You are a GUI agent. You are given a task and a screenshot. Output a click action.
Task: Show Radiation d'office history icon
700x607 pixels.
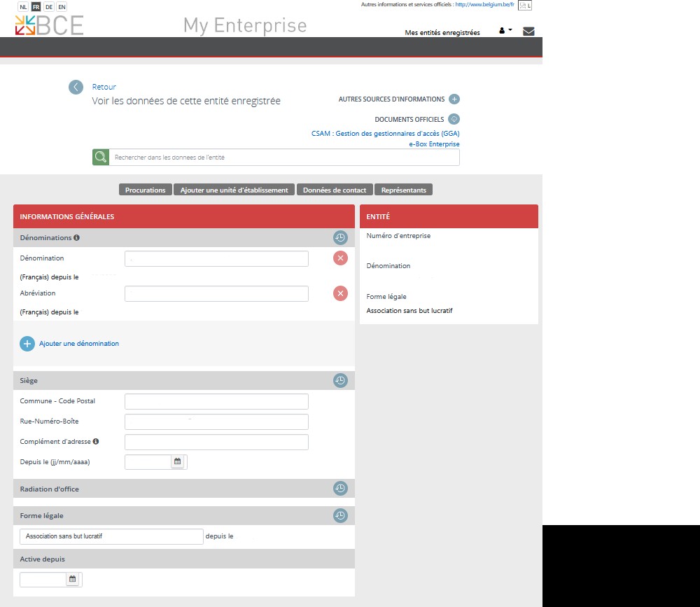tap(340, 489)
